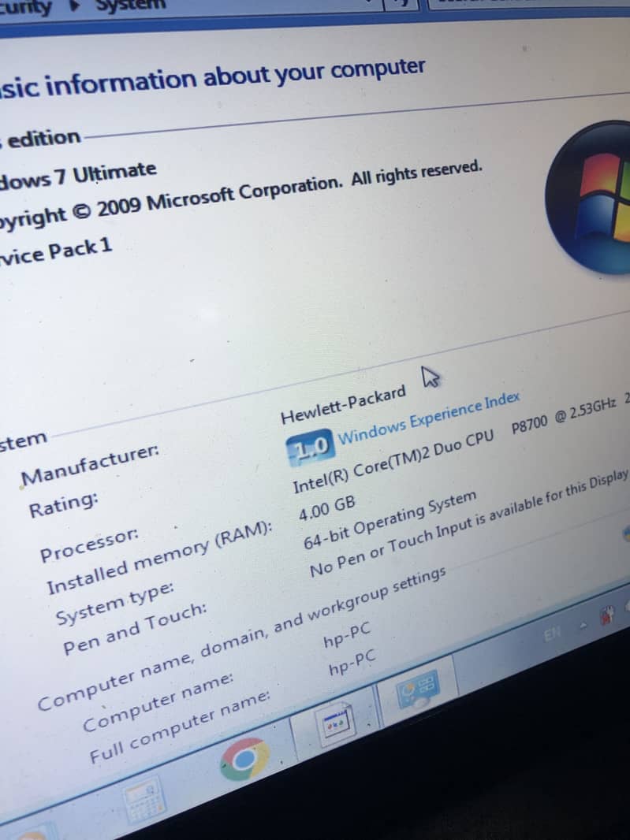This screenshot has width=630, height=840.
Task: Click System in the address breadcrumb
Action: [x=130, y=4]
